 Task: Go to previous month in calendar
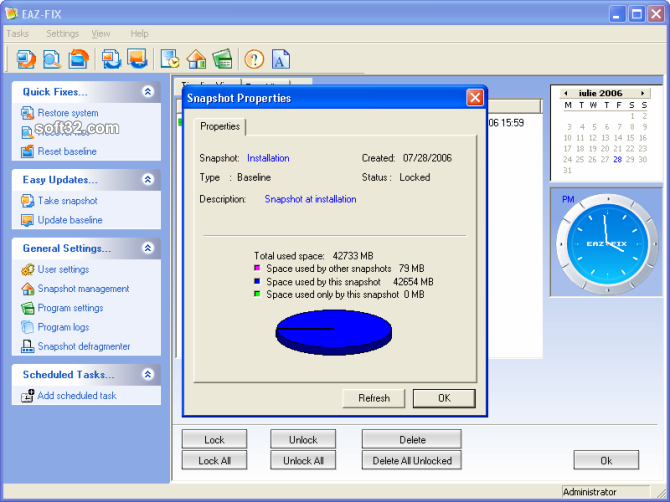(566, 93)
